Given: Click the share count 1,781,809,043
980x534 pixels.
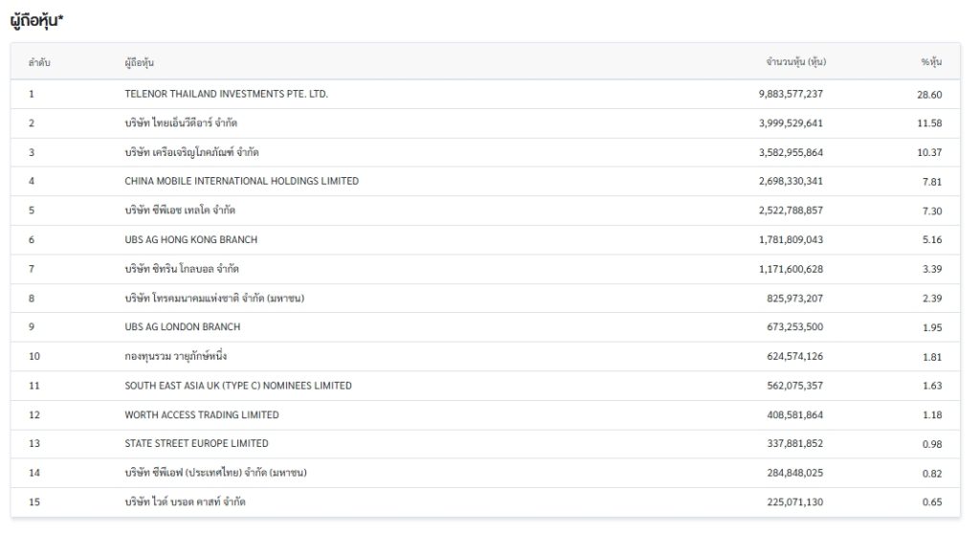Looking at the screenshot, I should [x=791, y=239].
